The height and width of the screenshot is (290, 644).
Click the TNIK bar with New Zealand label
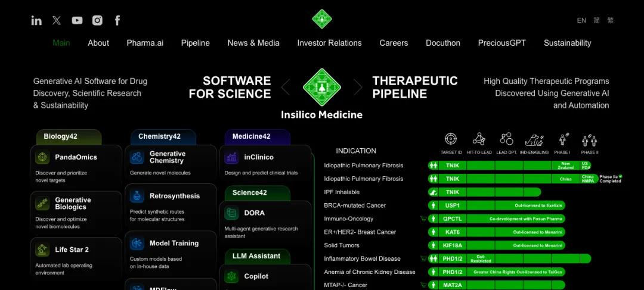510,166
